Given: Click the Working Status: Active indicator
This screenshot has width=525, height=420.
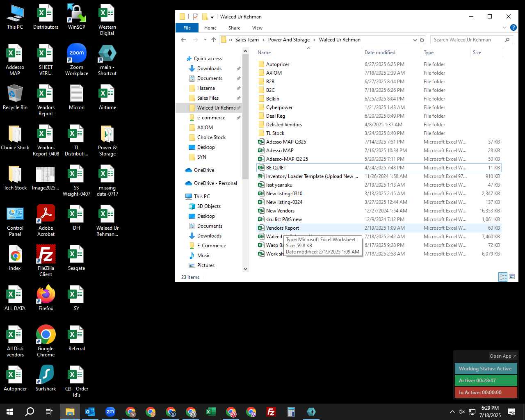Looking at the screenshot, I should tap(486, 369).
